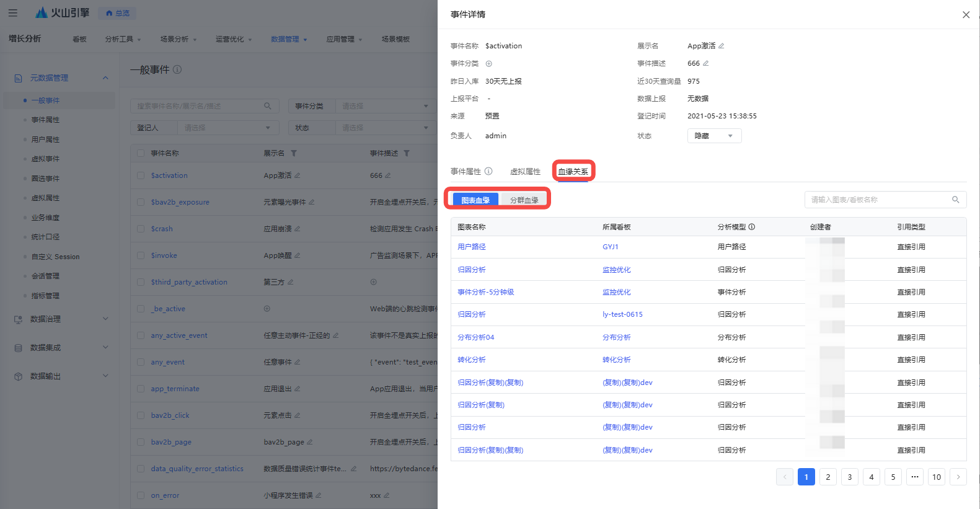The height and width of the screenshot is (509, 980).
Task: Collapse the 元数据管理 sidebar section
Action: [x=105, y=78]
